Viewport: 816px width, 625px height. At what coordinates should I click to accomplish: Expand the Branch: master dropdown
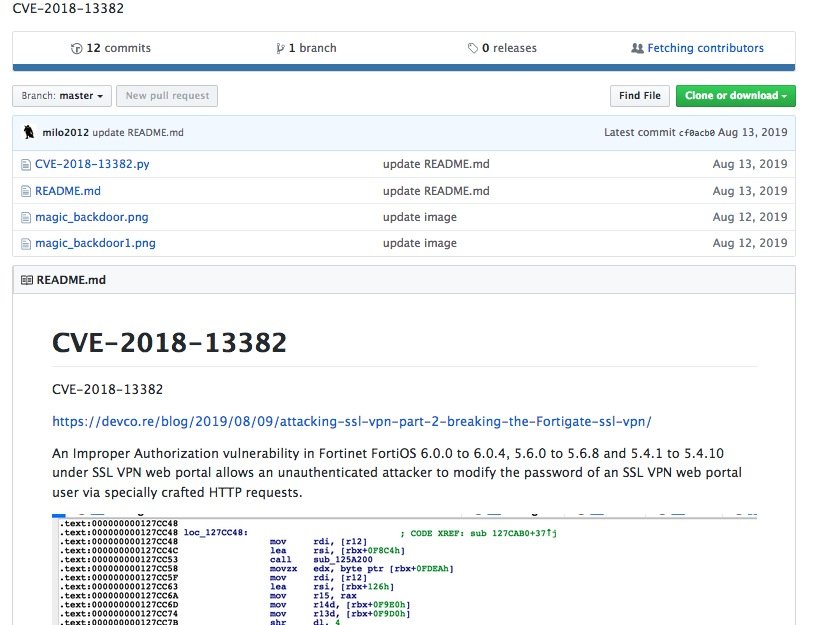(x=62, y=96)
